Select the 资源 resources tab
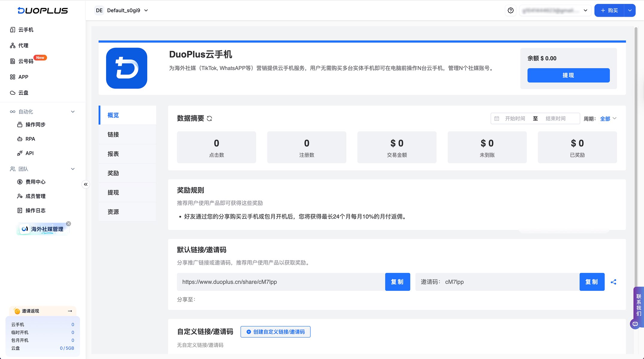 pyautogui.click(x=127, y=212)
